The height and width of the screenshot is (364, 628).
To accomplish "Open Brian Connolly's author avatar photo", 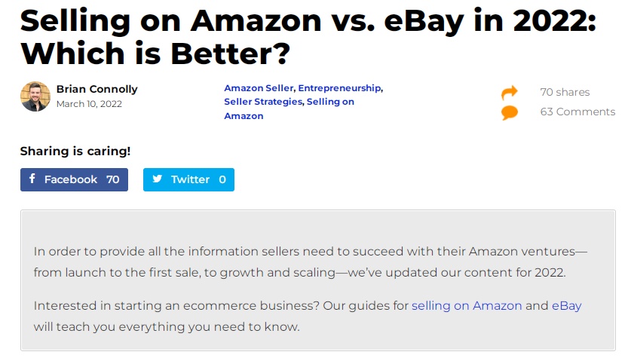I will pos(35,96).
